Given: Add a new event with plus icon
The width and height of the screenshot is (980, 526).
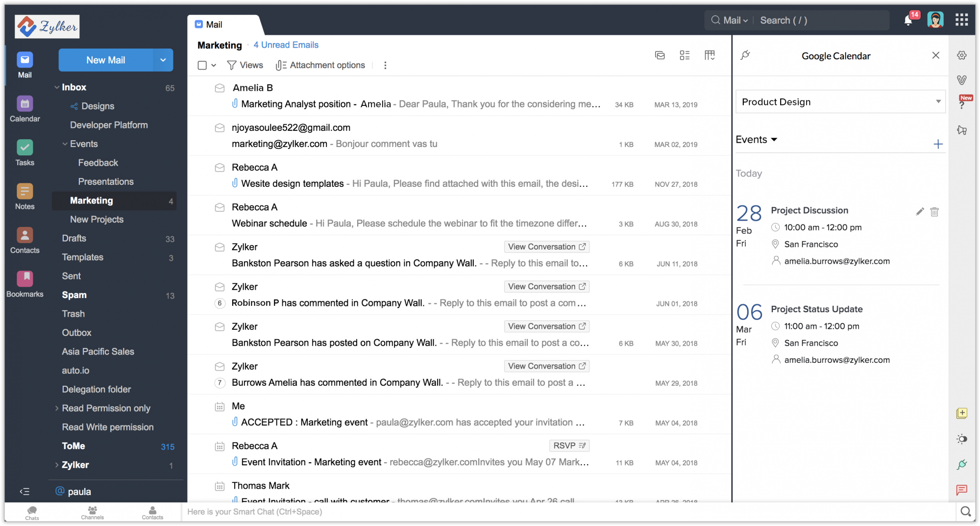Looking at the screenshot, I should (938, 144).
